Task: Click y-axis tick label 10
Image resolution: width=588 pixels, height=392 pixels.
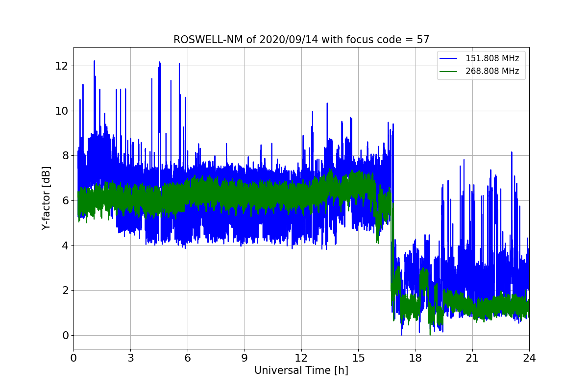Action: click(62, 111)
